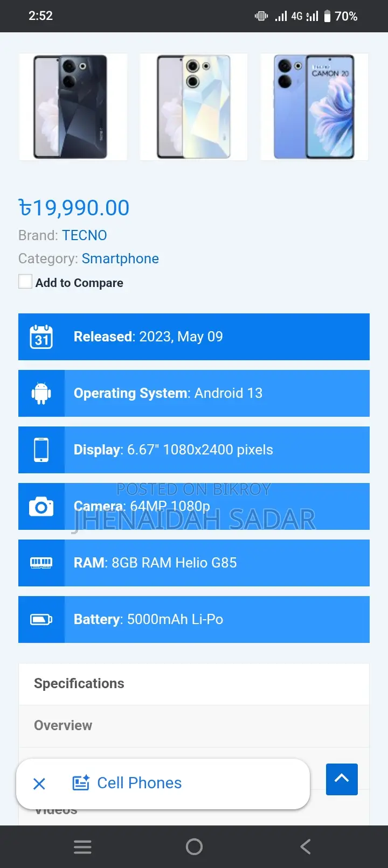
Task: Open the blue Camon 20 phone thumbnail
Action: click(314, 107)
